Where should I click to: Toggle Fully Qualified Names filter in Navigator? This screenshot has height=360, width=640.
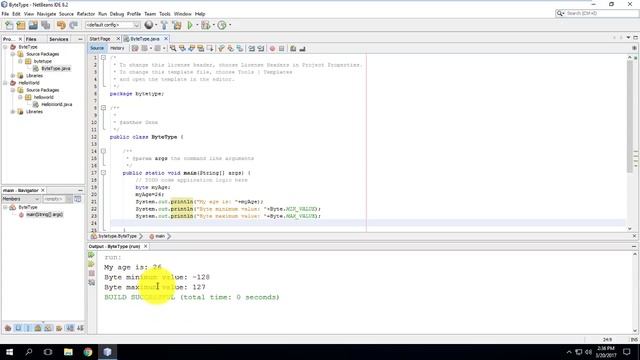pos(59,328)
